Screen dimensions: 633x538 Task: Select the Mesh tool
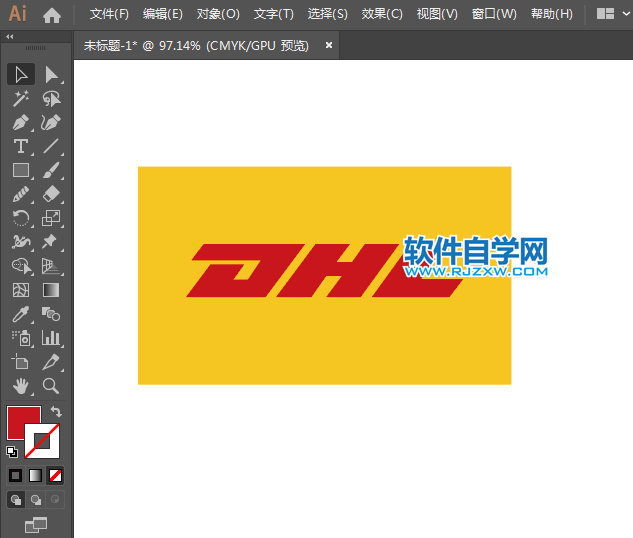pyautogui.click(x=21, y=290)
